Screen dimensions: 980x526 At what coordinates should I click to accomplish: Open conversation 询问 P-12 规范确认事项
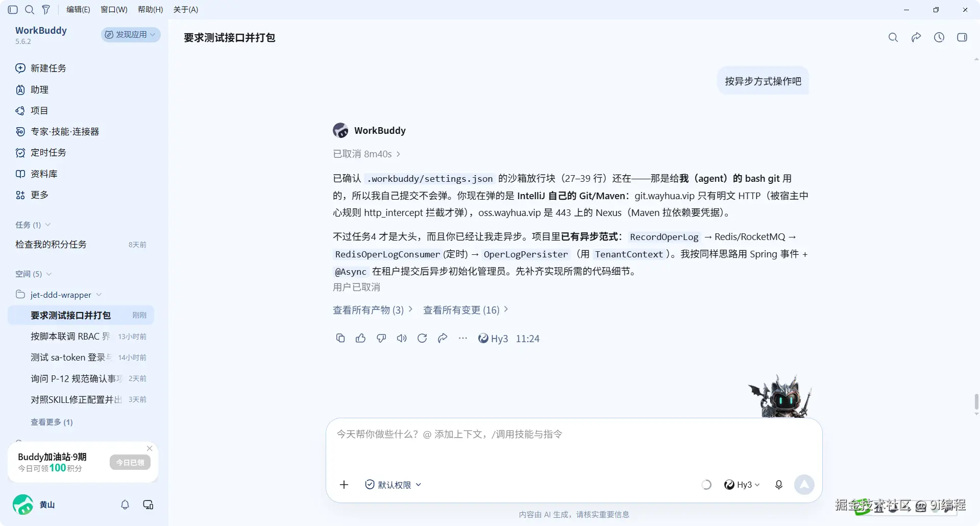click(81, 378)
